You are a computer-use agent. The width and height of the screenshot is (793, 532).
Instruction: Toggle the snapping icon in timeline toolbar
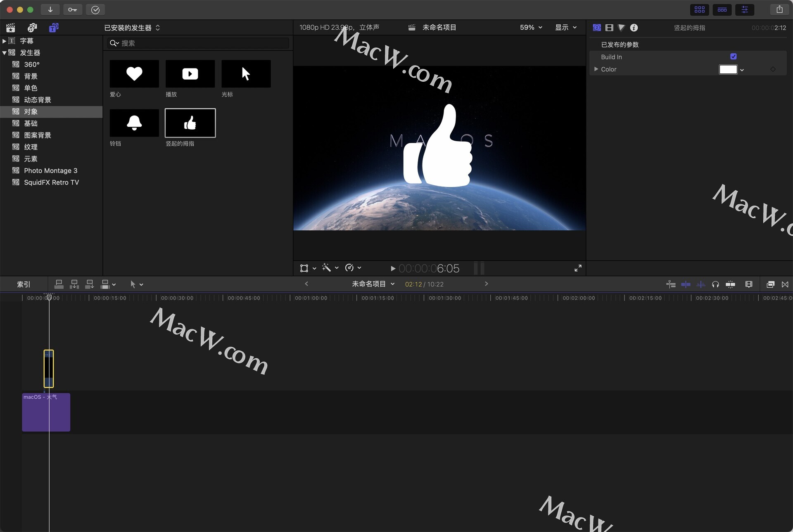(x=730, y=284)
